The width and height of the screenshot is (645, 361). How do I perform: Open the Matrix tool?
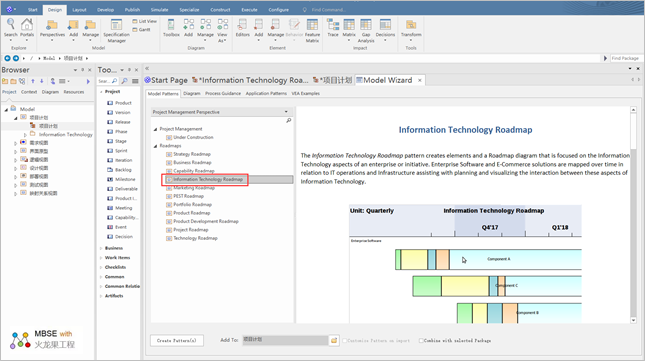349,29
